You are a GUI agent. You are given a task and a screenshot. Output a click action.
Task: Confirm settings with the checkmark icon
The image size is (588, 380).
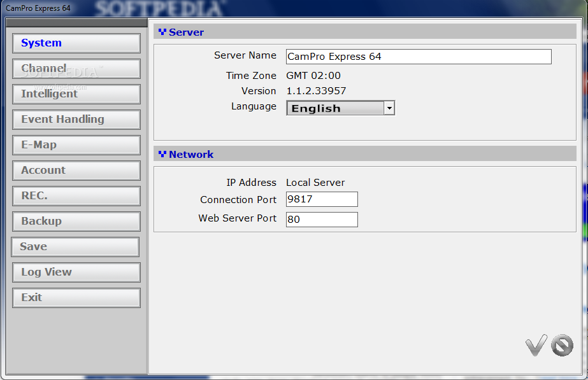click(536, 345)
